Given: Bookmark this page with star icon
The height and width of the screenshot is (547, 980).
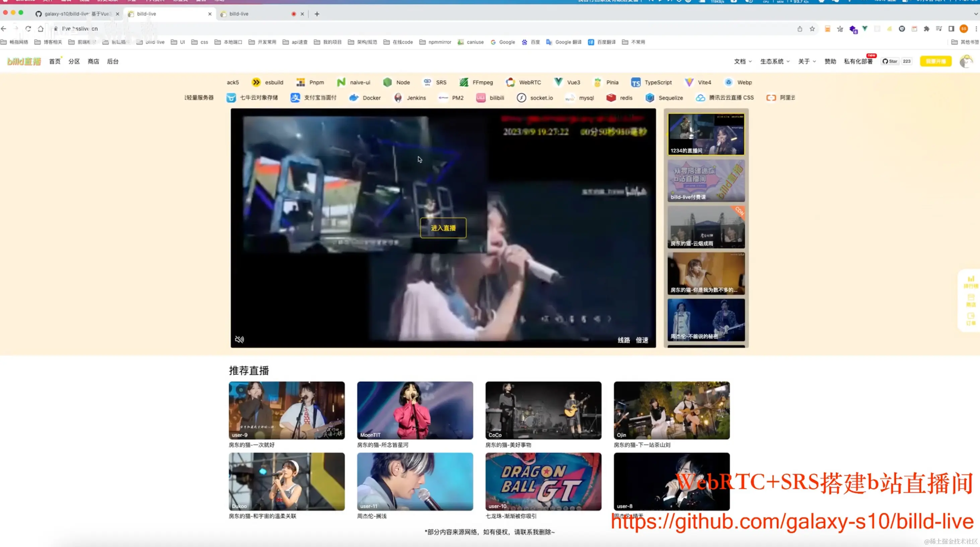Looking at the screenshot, I should tap(812, 28).
